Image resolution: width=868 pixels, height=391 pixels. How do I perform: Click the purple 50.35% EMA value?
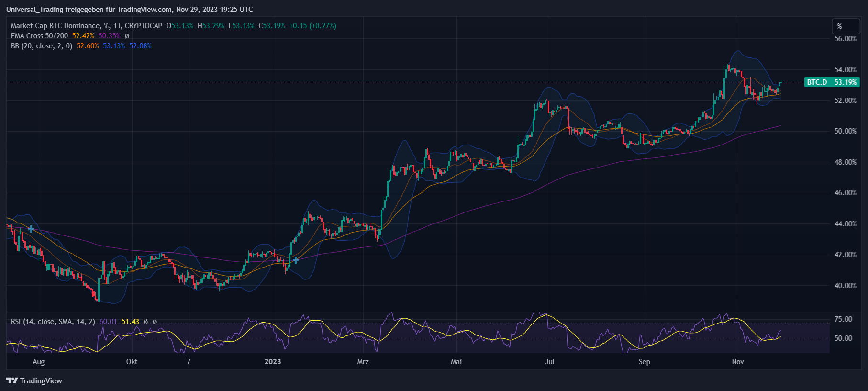pos(109,36)
